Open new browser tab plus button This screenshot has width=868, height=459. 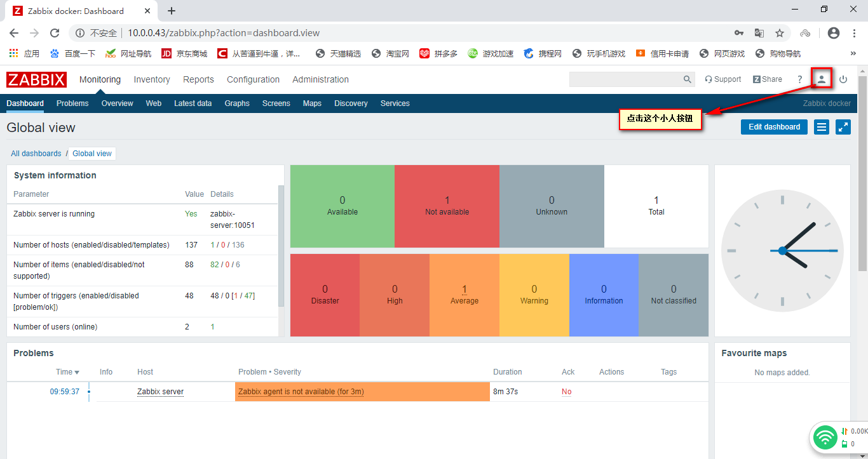click(172, 11)
